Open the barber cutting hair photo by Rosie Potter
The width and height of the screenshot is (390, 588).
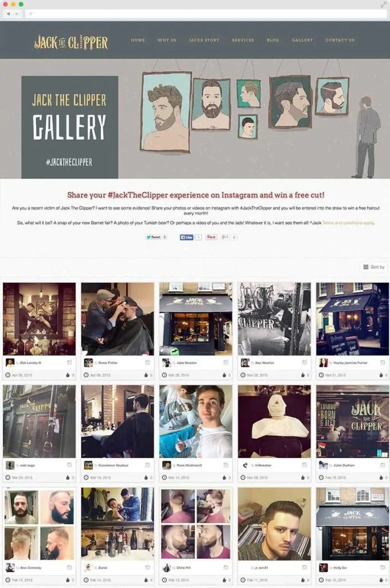pyautogui.click(x=118, y=319)
